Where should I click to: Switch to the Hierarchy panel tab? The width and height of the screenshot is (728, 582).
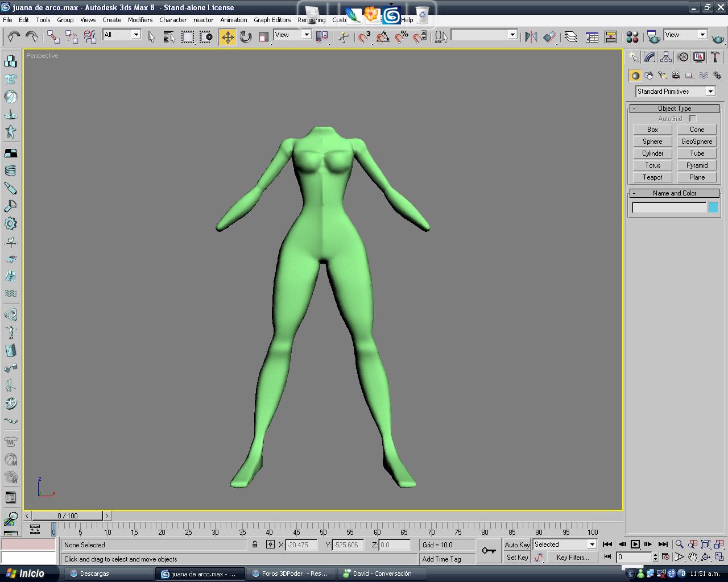pos(666,57)
